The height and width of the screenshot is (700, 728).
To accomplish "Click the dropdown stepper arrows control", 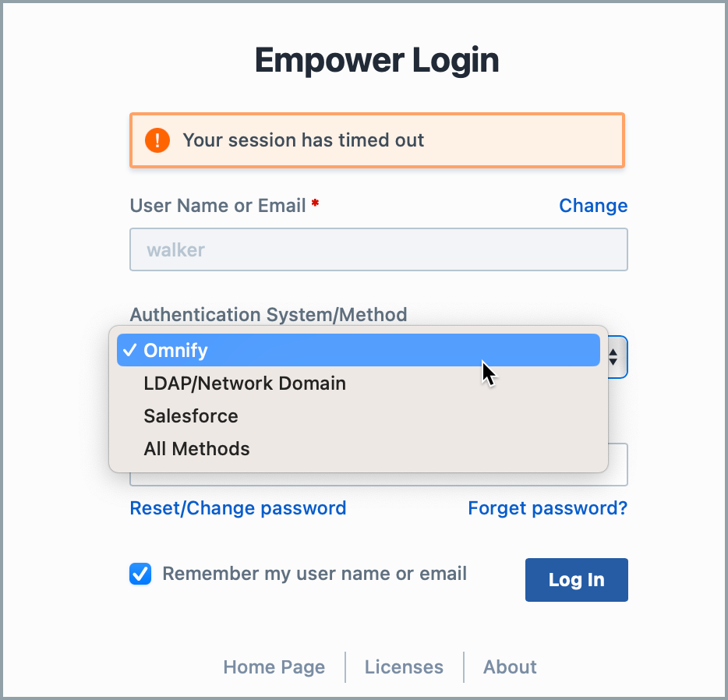I will 613,357.
